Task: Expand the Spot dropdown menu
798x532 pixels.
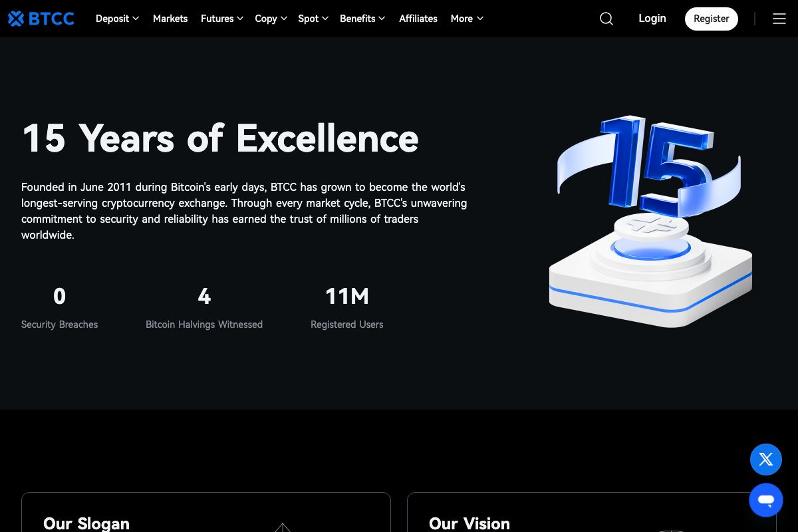Action: pos(313,19)
